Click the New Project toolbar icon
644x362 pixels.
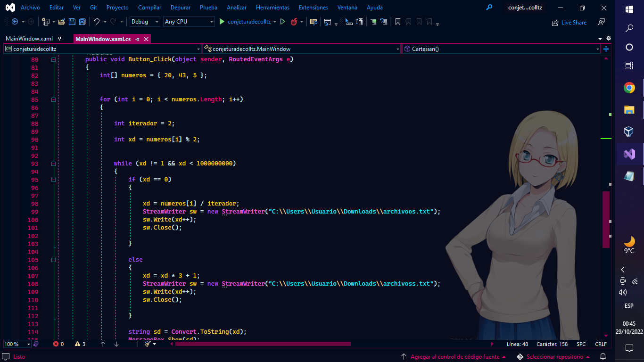point(46,22)
